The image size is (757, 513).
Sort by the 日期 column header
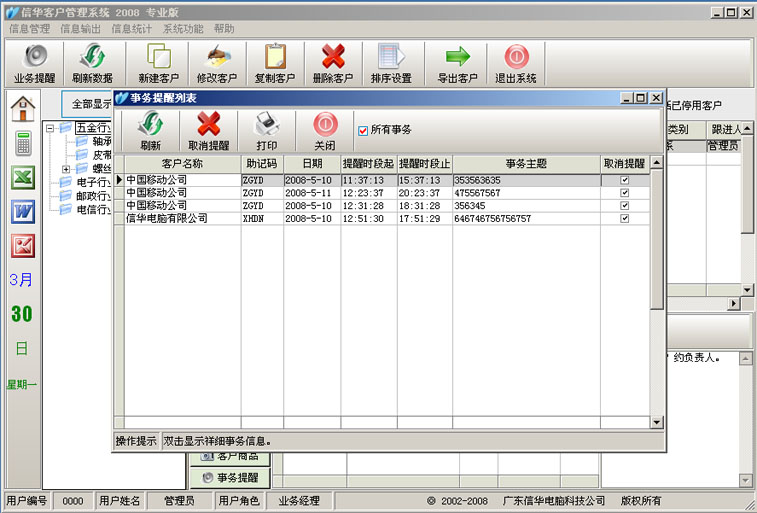pos(312,164)
